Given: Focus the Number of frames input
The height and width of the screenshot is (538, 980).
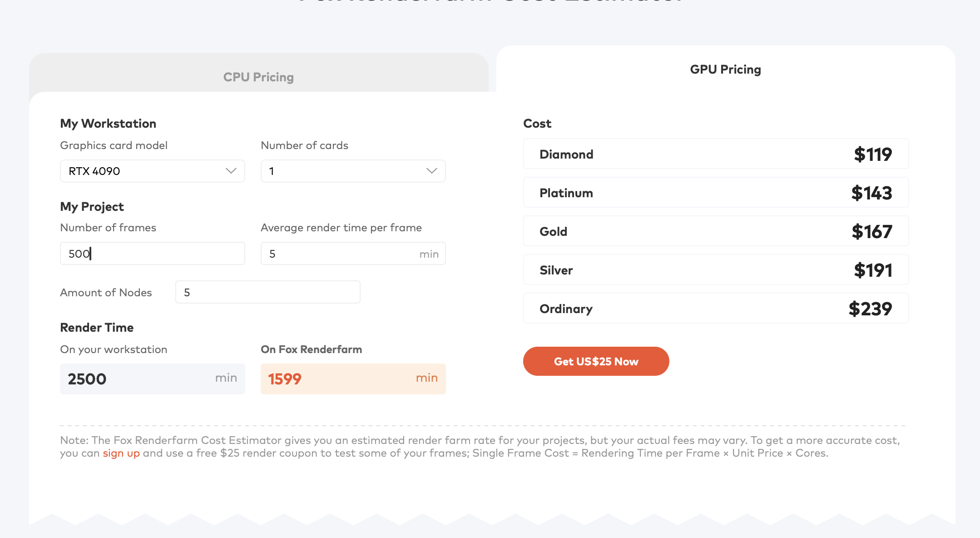Looking at the screenshot, I should click(x=153, y=253).
